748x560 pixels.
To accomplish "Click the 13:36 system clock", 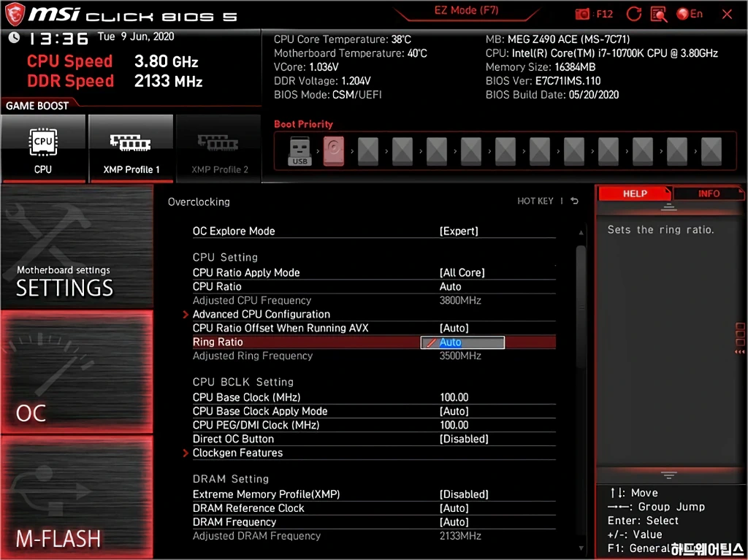I will [x=58, y=38].
